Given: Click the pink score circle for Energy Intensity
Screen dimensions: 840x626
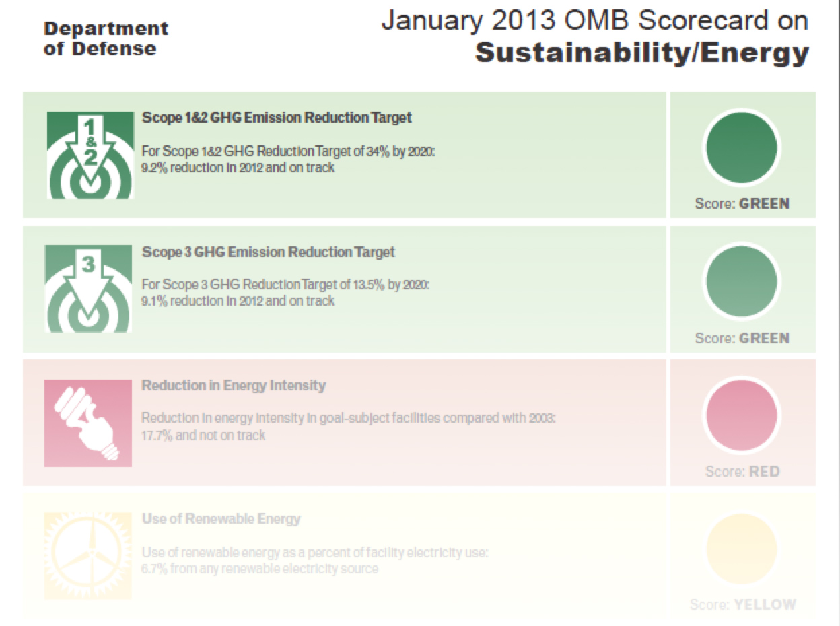Looking at the screenshot, I should click(742, 415).
